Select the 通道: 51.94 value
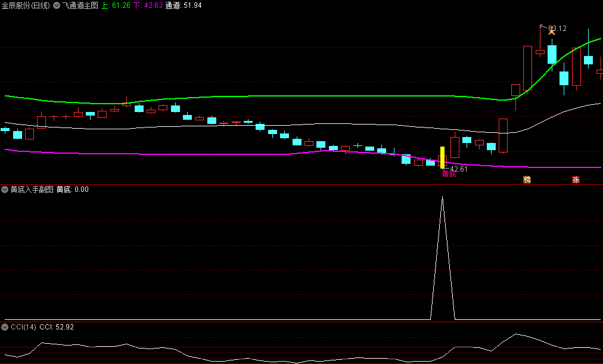 [184, 5]
